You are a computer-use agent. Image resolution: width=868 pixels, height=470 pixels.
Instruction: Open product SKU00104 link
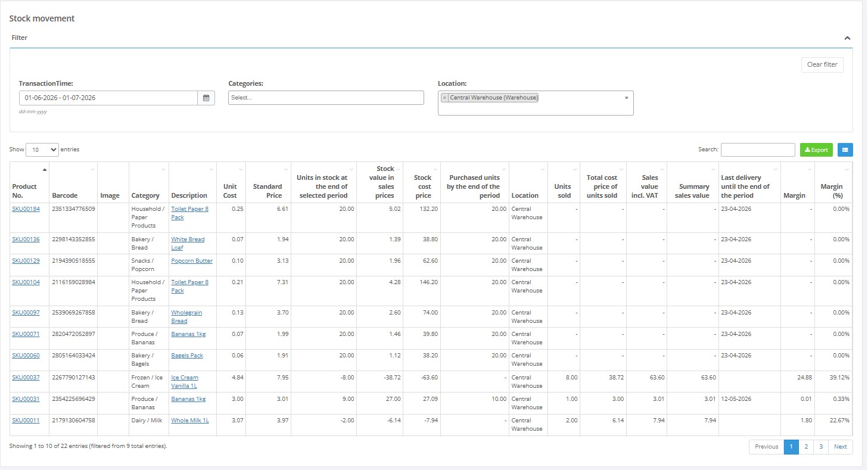(26, 282)
